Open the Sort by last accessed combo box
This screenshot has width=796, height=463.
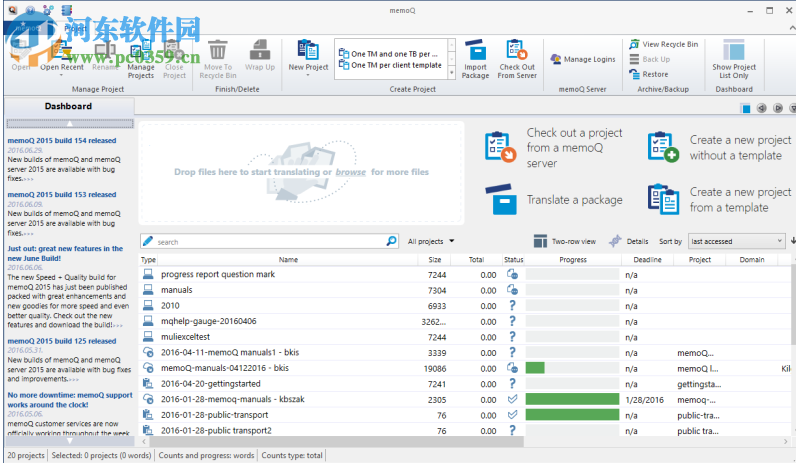(x=736, y=241)
